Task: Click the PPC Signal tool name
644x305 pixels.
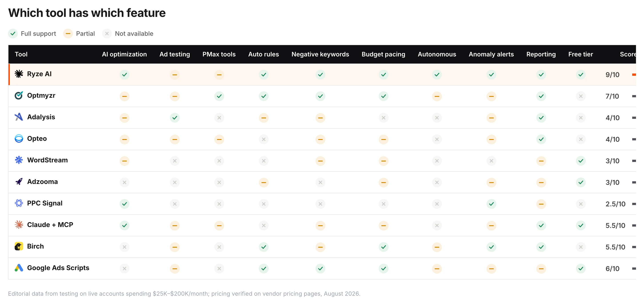Action: [45, 203]
